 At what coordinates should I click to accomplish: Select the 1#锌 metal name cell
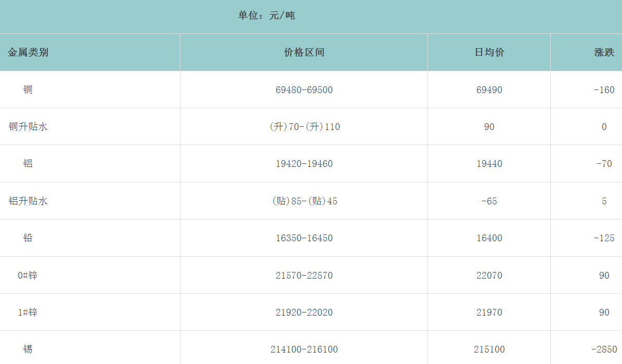(x=28, y=313)
